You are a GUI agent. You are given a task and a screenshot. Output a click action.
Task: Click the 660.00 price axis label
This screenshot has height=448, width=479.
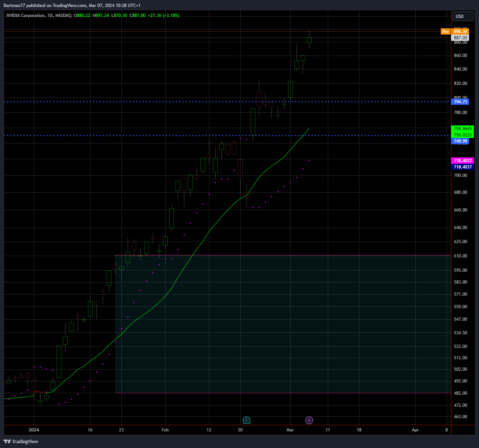[461, 210]
